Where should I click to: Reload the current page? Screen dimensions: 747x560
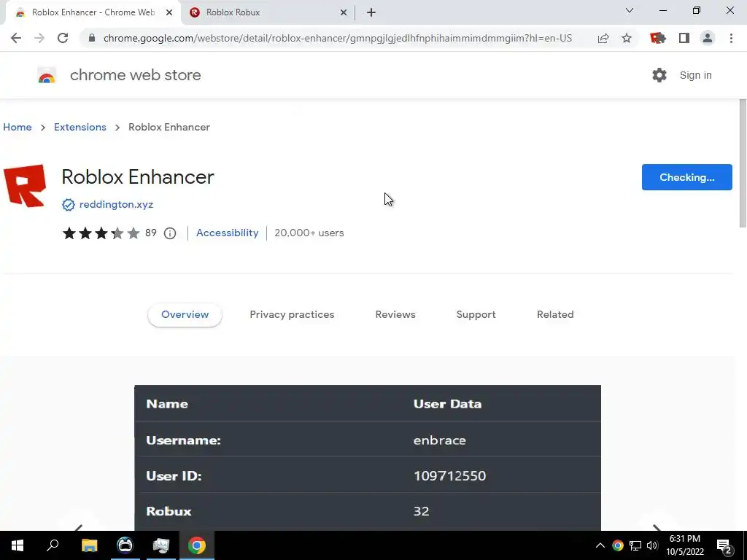click(x=63, y=38)
